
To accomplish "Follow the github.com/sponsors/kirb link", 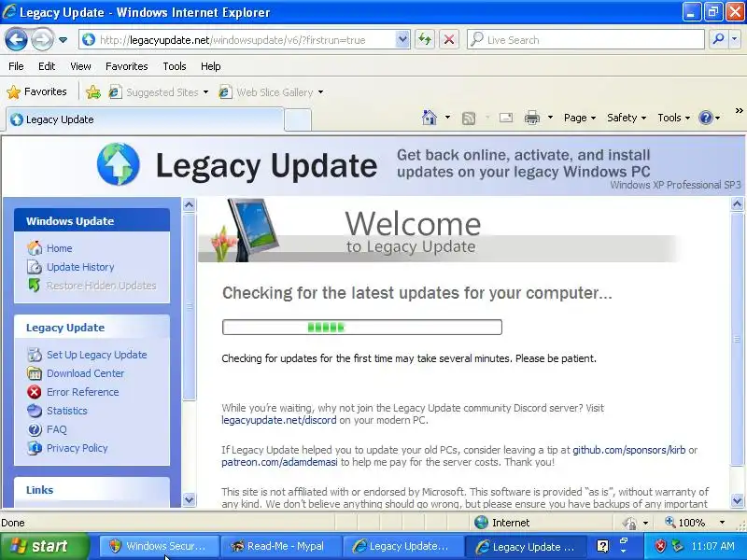I will pos(628,450).
